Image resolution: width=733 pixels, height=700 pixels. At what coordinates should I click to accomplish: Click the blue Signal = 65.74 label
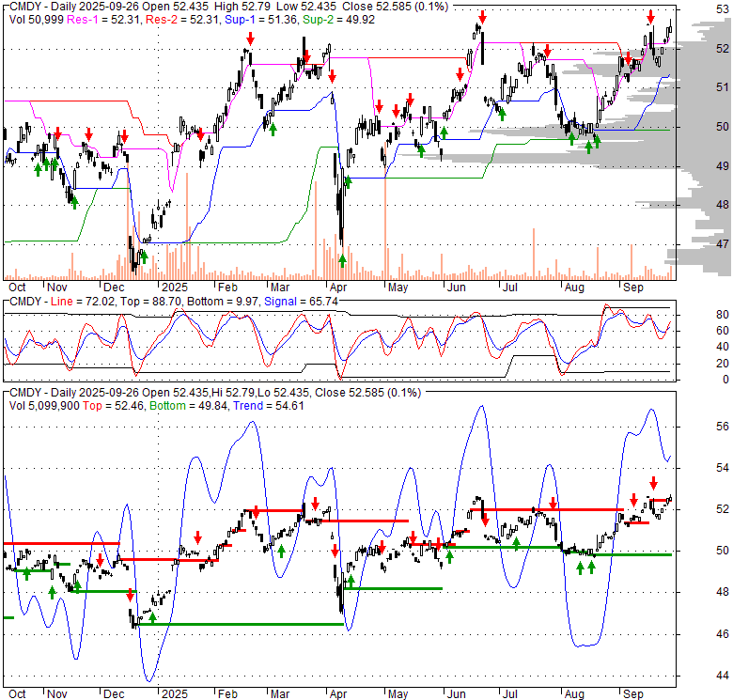click(301, 302)
